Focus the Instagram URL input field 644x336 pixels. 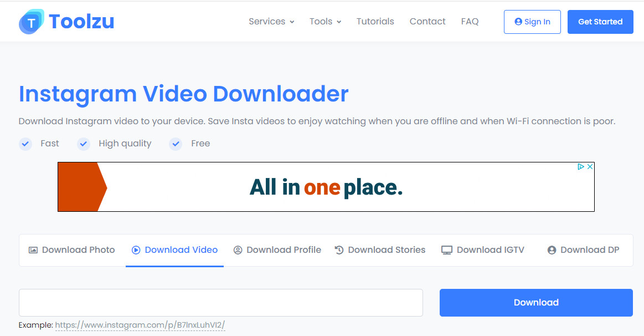(221, 303)
